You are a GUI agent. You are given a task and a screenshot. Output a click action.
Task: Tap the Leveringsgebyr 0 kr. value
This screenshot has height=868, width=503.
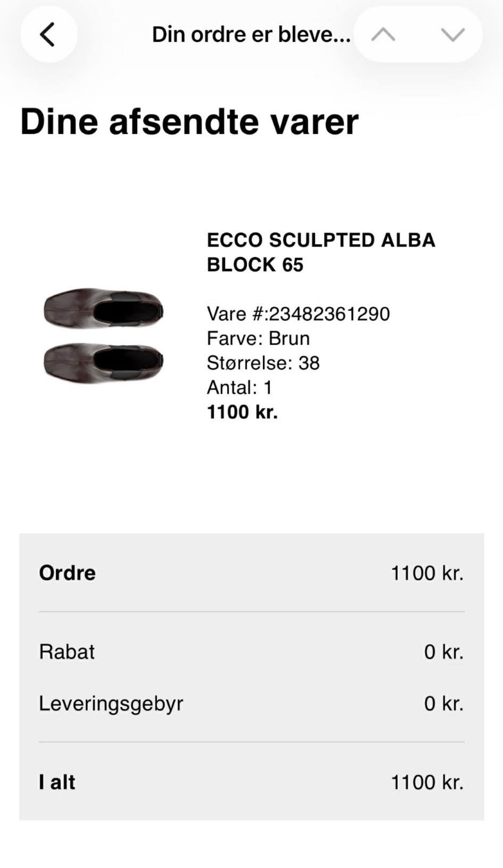click(x=443, y=704)
